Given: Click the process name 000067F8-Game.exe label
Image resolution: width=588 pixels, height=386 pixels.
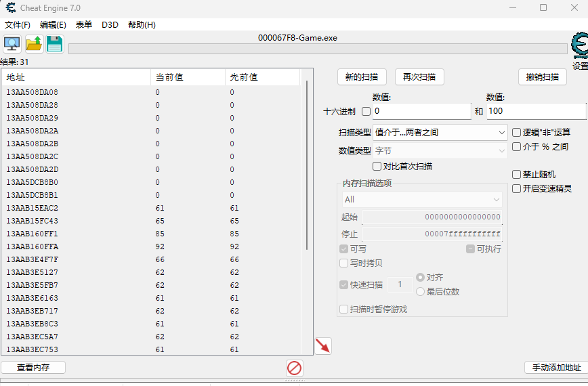Looking at the screenshot, I should click(x=298, y=38).
